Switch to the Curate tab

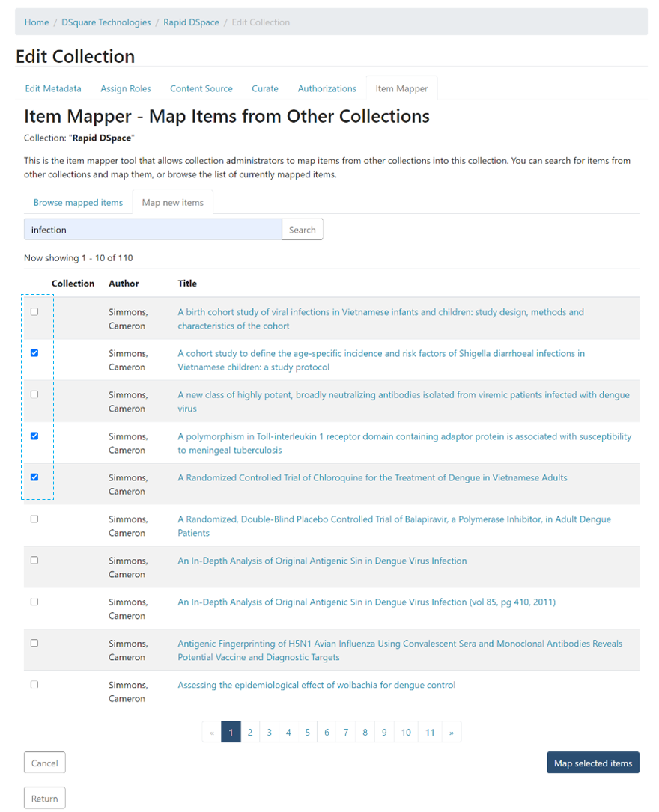click(265, 88)
